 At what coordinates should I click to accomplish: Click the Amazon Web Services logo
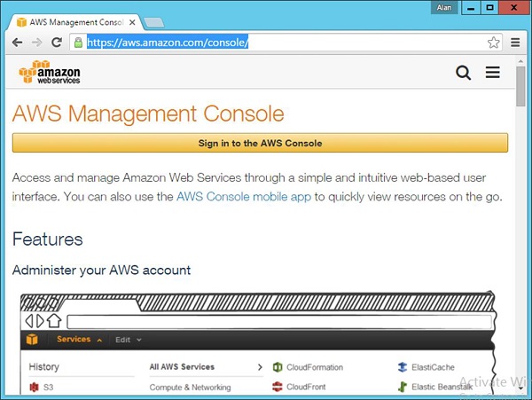coord(50,72)
